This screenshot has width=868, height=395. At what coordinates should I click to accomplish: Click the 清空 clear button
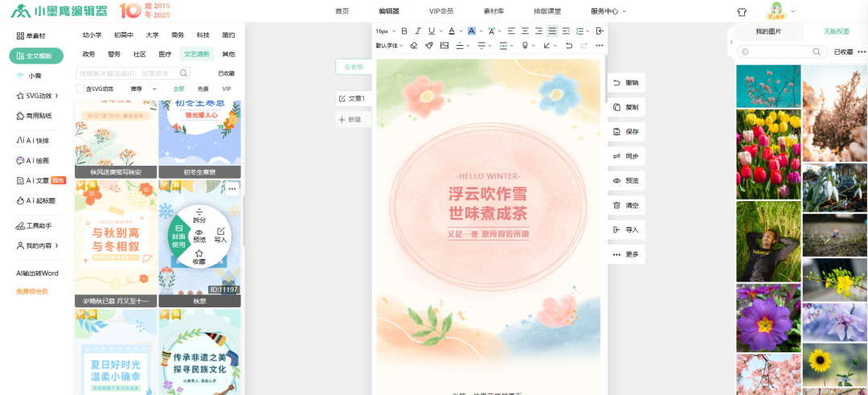tap(626, 205)
